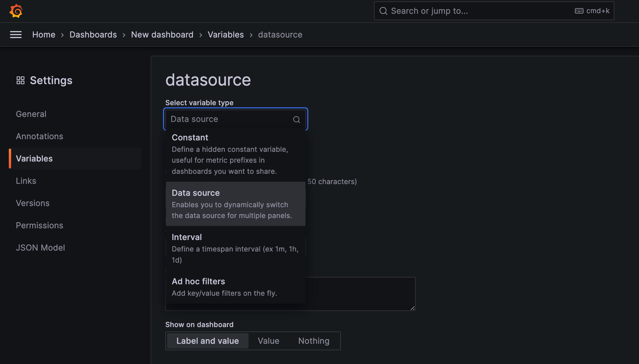
Task: Choose Data source from the dropdown
Action: coord(235,203)
